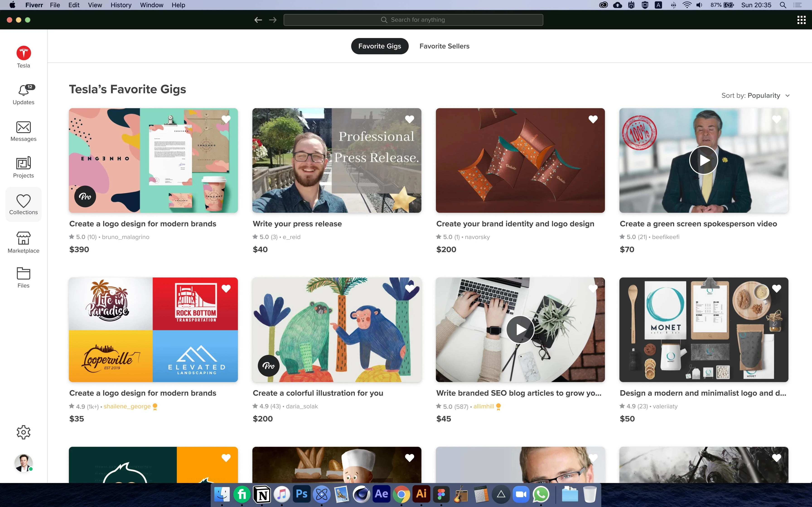The width and height of the screenshot is (812, 507).
Task: Open seller shailene_george profile link
Action: click(127, 407)
